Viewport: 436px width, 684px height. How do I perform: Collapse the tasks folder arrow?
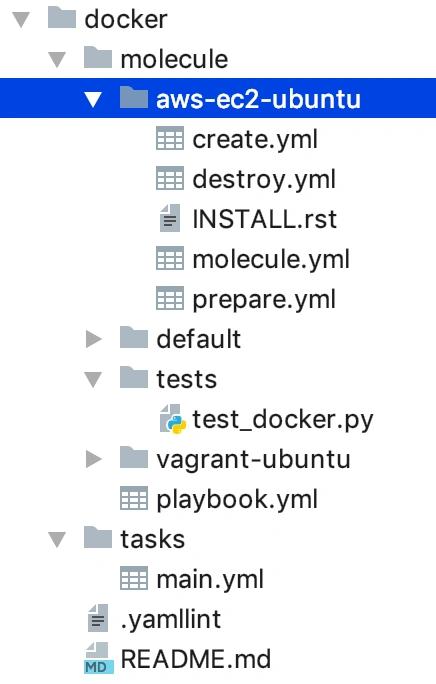(57, 539)
